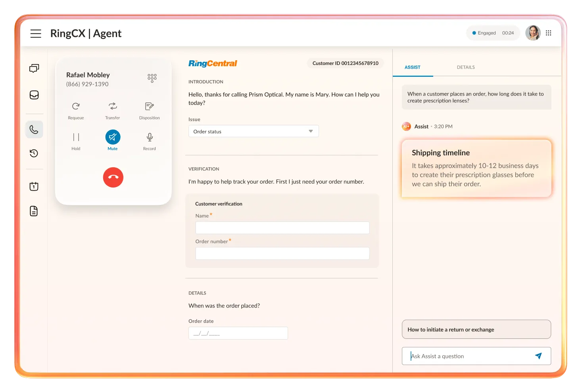
Task: Open the Engaged status selector
Action: pyautogui.click(x=493, y=33)
